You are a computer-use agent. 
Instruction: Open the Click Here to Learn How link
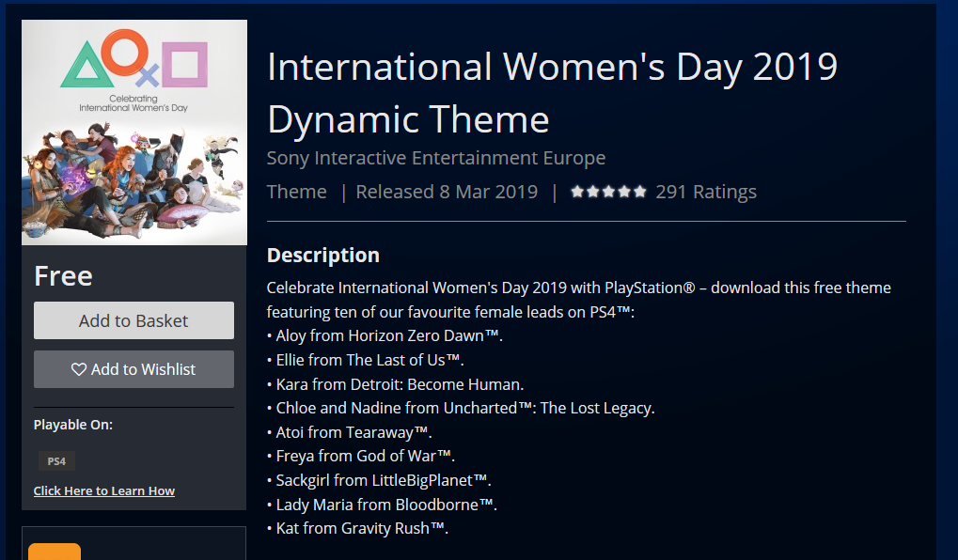coord(103,491)
